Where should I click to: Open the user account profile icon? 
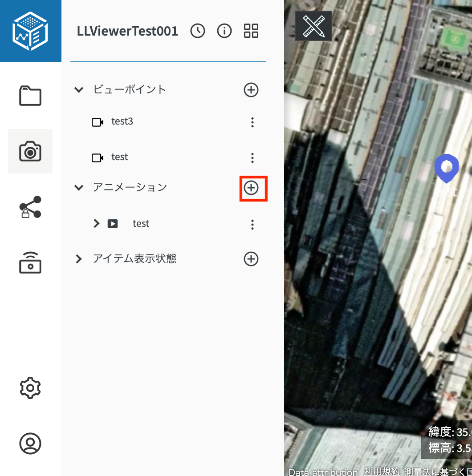30,443
